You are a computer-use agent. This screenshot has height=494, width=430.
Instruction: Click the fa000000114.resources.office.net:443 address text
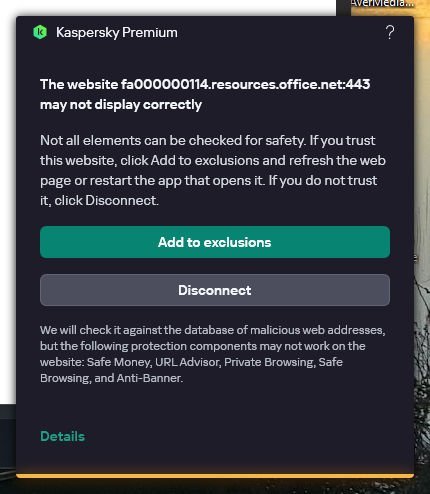click(x=245, y=84)
